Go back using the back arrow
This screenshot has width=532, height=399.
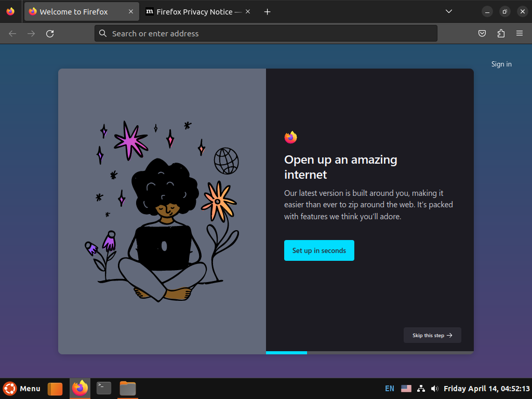[x=12, y=34]
